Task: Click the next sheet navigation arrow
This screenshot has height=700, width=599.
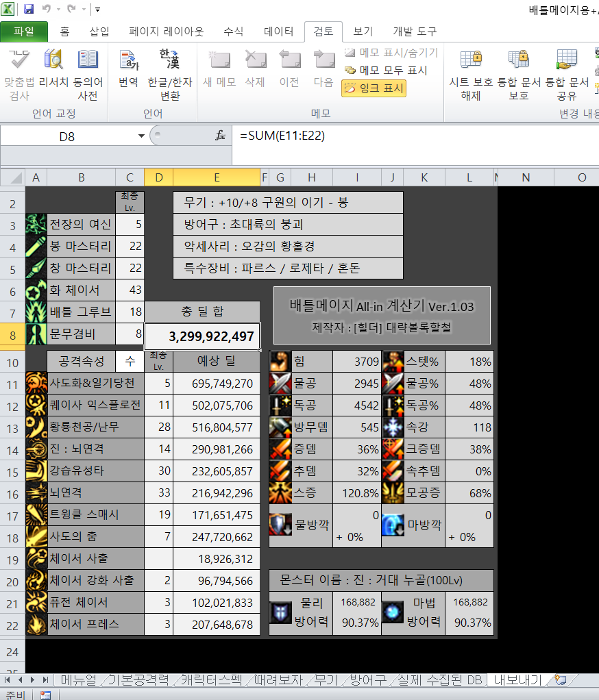Action: coord(33,680)
